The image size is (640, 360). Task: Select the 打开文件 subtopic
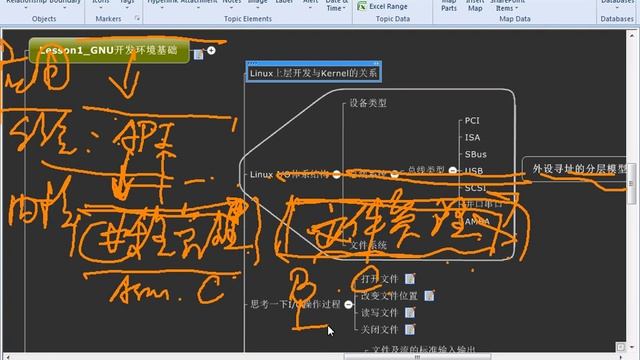point(380,279)
